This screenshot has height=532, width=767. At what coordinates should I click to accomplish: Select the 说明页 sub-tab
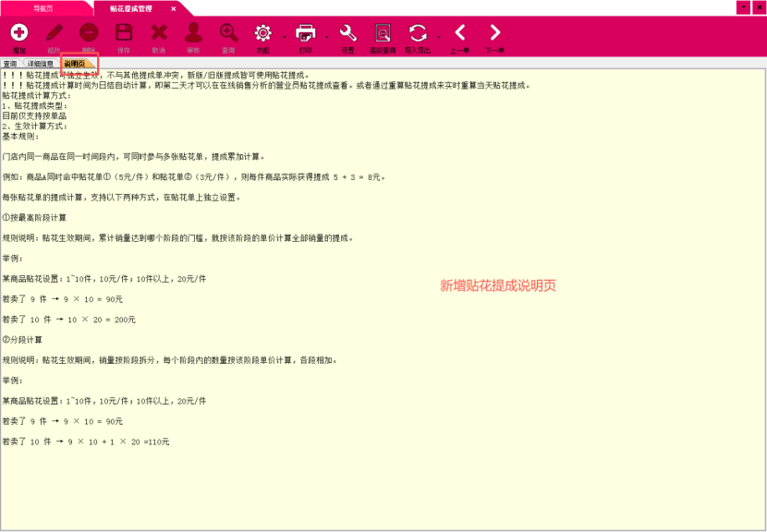coord(75,64)
